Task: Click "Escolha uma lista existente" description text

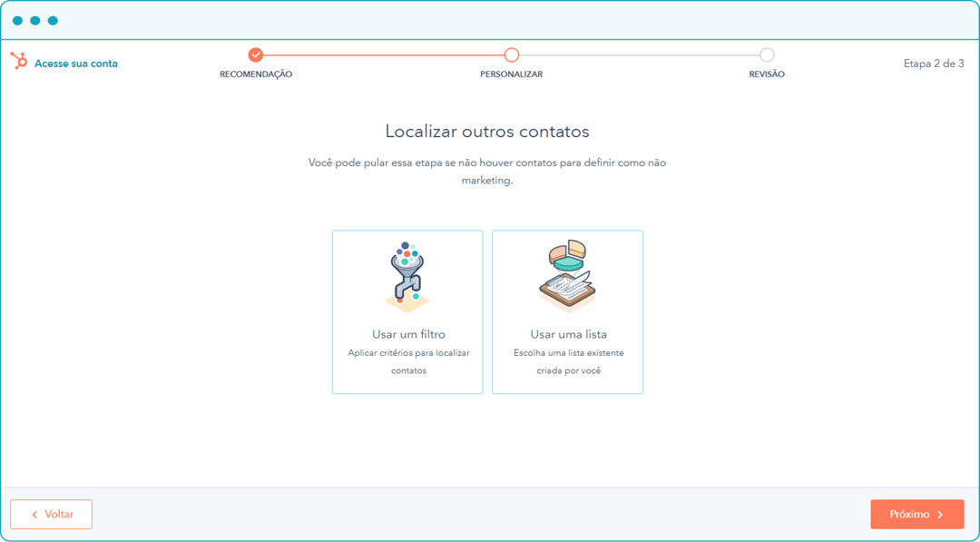Action: [568, 353]
